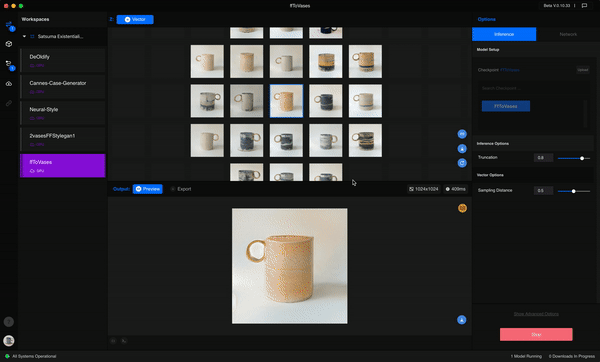Click the refresh icon beside the vector grid
Screen dimensions: 600x362
coord(462,163)
